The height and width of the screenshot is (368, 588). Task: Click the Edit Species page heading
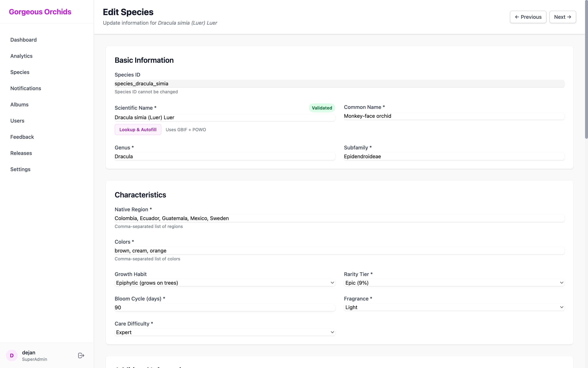tap(128, 12)
